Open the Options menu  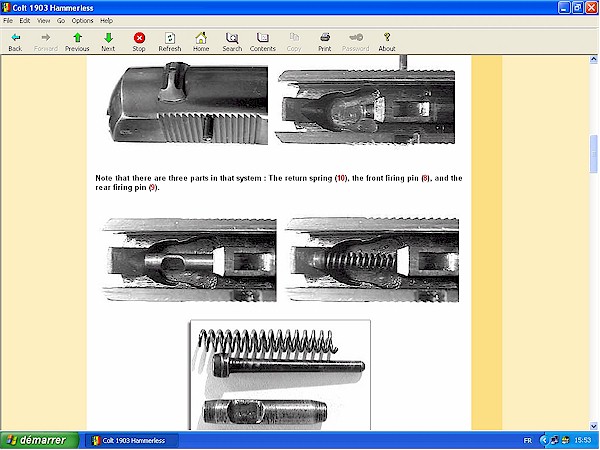82,21
